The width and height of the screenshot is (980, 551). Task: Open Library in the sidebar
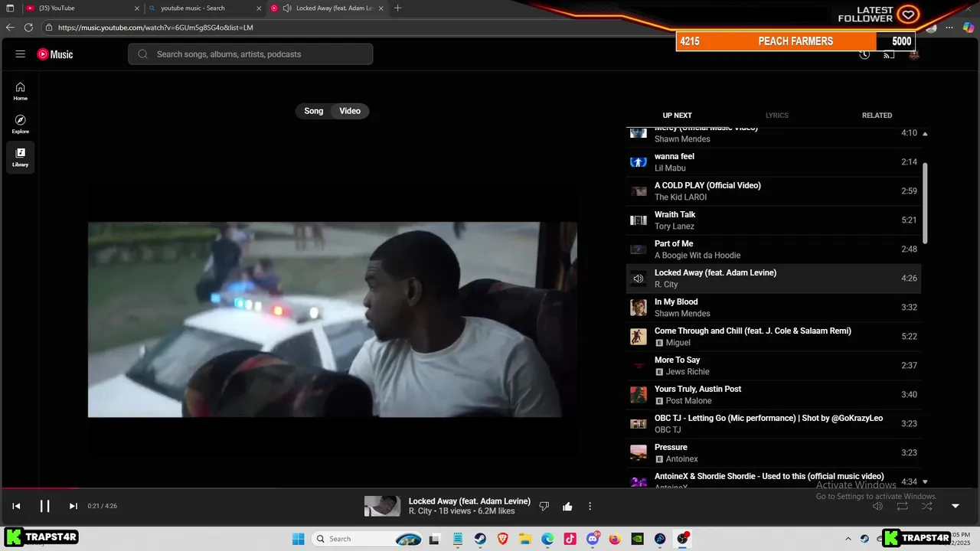20,157
